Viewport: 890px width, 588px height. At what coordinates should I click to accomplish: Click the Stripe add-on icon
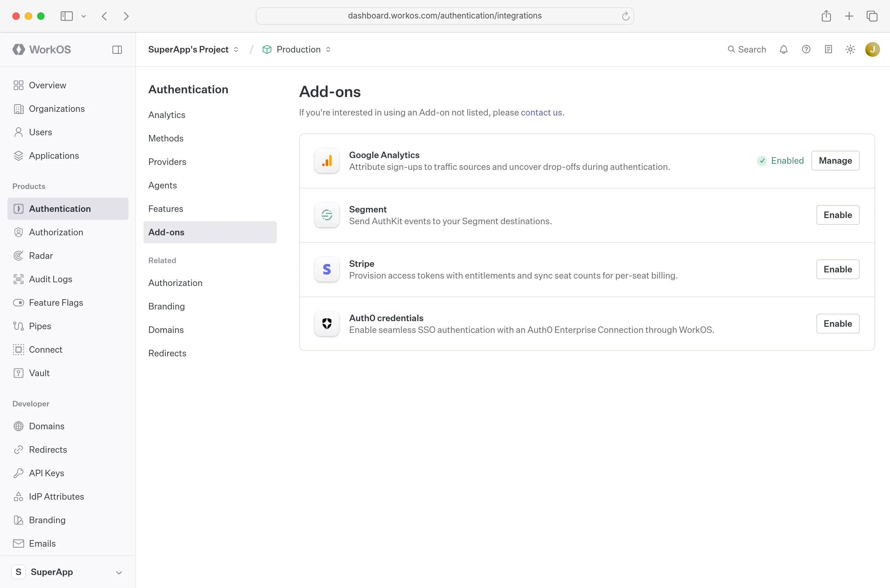pyautogui.click(x=327, y=269)
